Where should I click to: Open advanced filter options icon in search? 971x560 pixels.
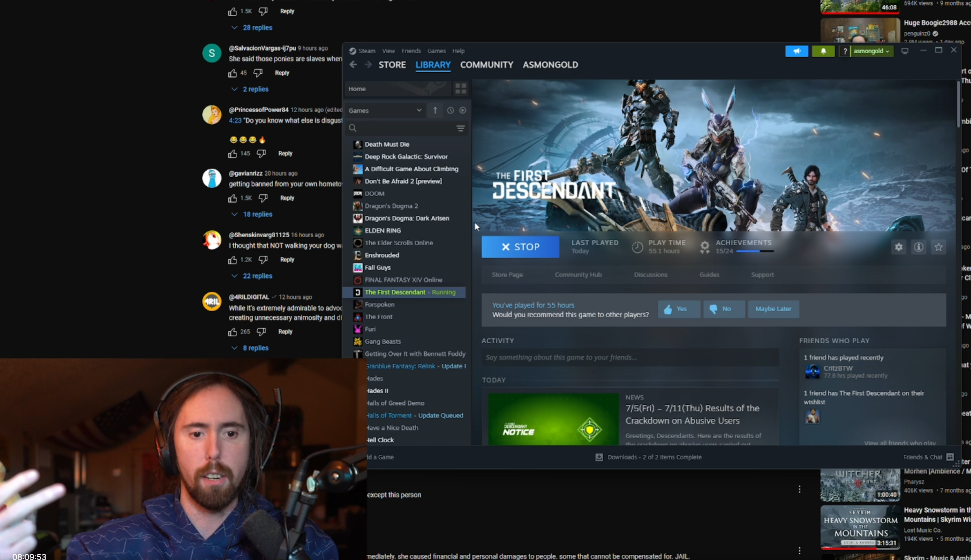tap(460, 128)
